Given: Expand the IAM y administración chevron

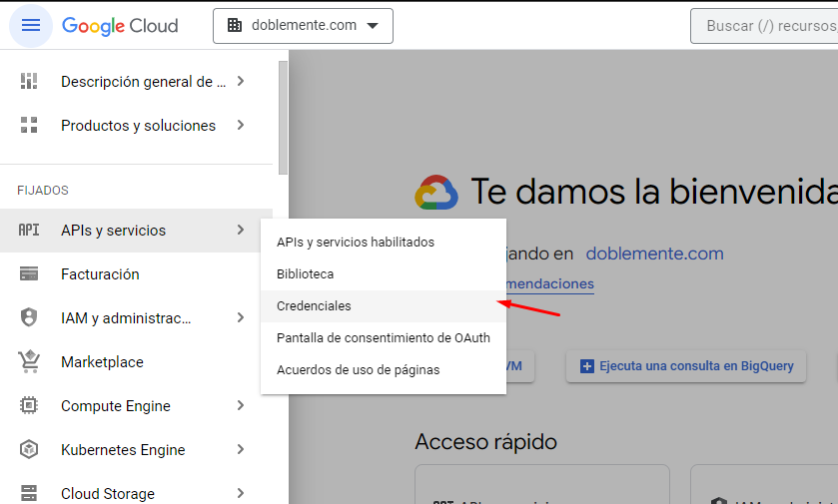Looking at the screenshot, I should point(241,317).
